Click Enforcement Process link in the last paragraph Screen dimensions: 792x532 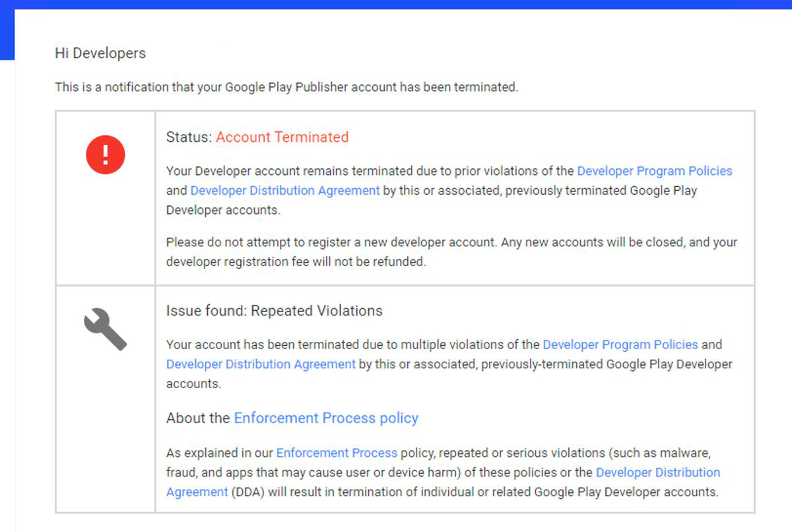337,453
